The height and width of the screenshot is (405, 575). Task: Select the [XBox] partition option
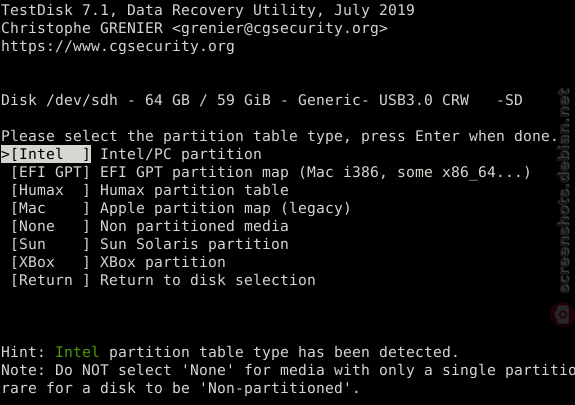(51, 262)
